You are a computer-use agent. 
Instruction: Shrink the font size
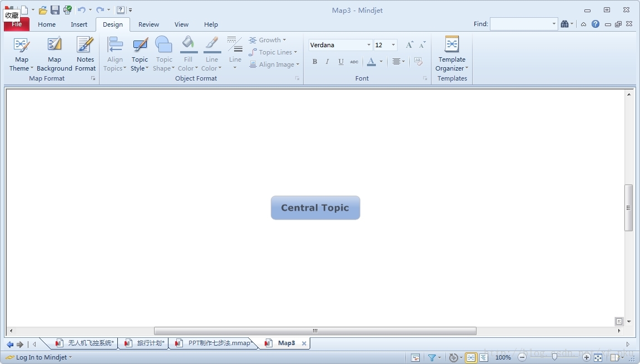tap(423, 45)
